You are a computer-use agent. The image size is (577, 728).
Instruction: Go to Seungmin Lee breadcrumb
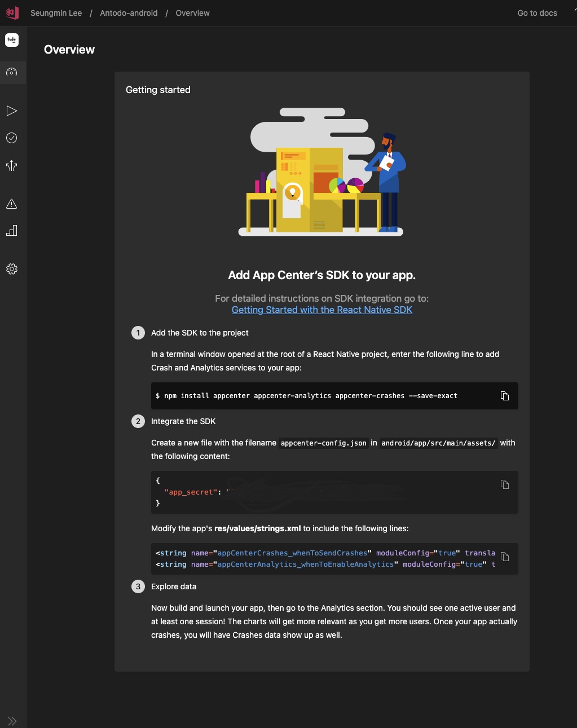pos(56,13)
